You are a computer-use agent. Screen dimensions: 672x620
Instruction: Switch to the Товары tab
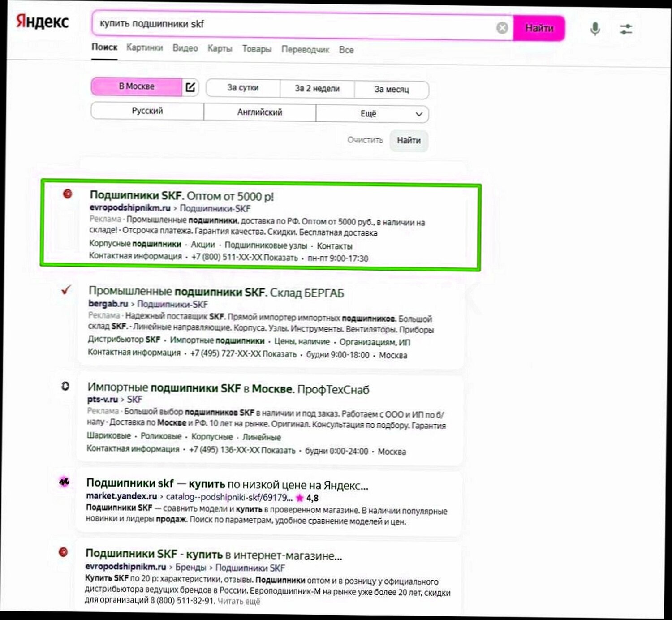(257, 49)
